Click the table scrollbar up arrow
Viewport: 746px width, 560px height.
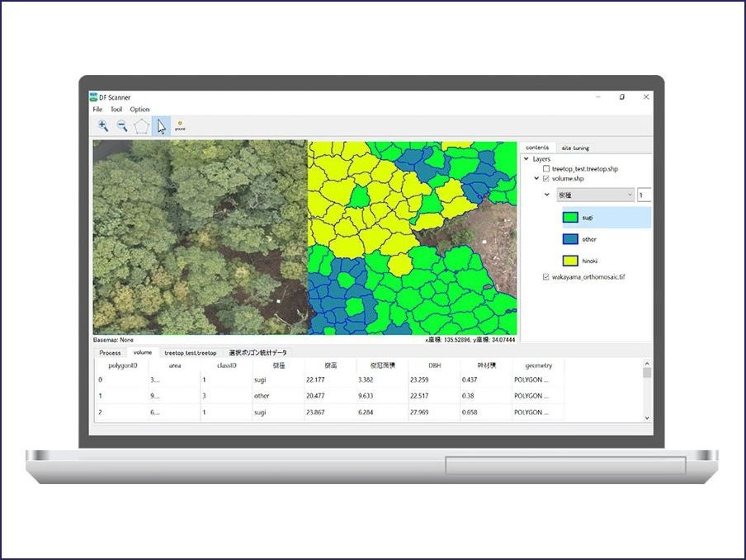click(647, 364)
